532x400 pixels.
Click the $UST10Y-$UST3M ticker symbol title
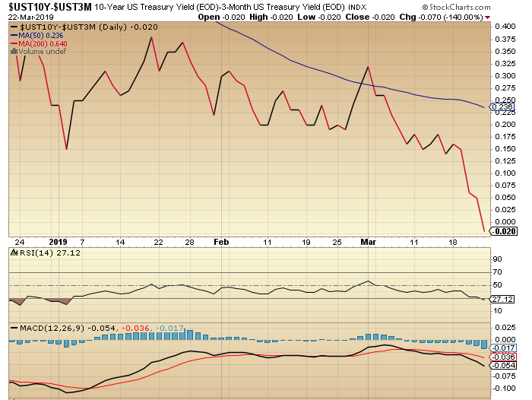(50, 6)
